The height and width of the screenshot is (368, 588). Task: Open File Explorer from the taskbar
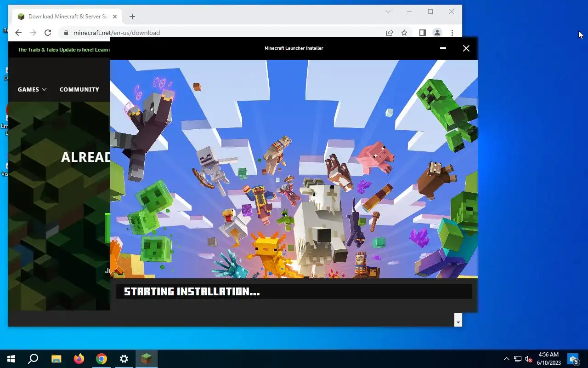pos(56,359)
